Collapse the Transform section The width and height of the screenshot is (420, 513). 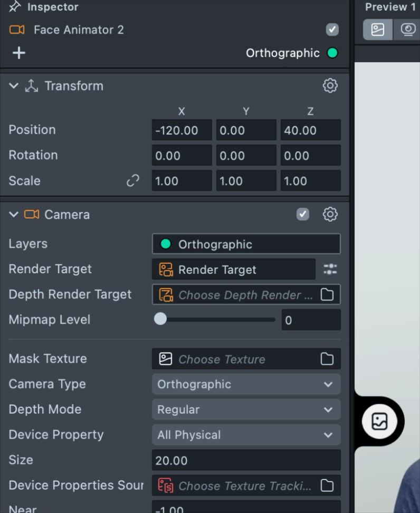tap(14, 86)
